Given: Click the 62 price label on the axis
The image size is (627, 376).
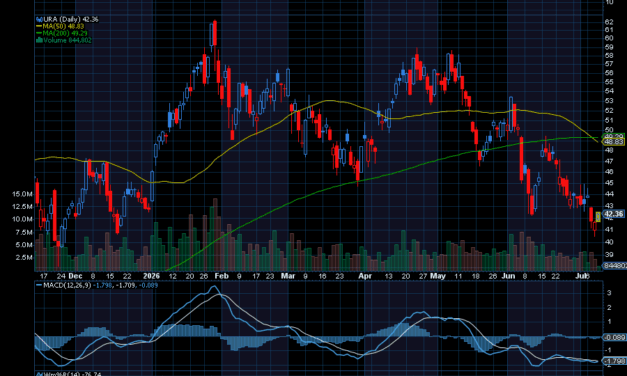Looking at the screenshot, I should 609,22.
